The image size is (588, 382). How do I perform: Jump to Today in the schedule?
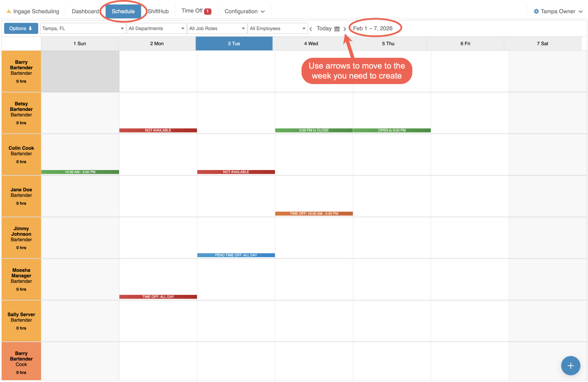324,28
